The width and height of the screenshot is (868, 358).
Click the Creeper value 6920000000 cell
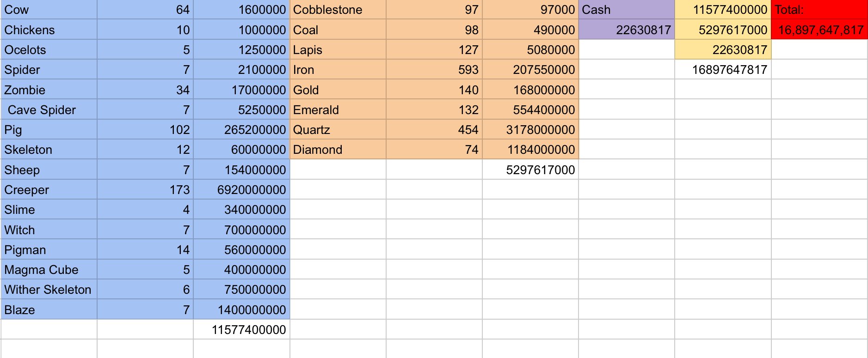[x=241, y=190]
